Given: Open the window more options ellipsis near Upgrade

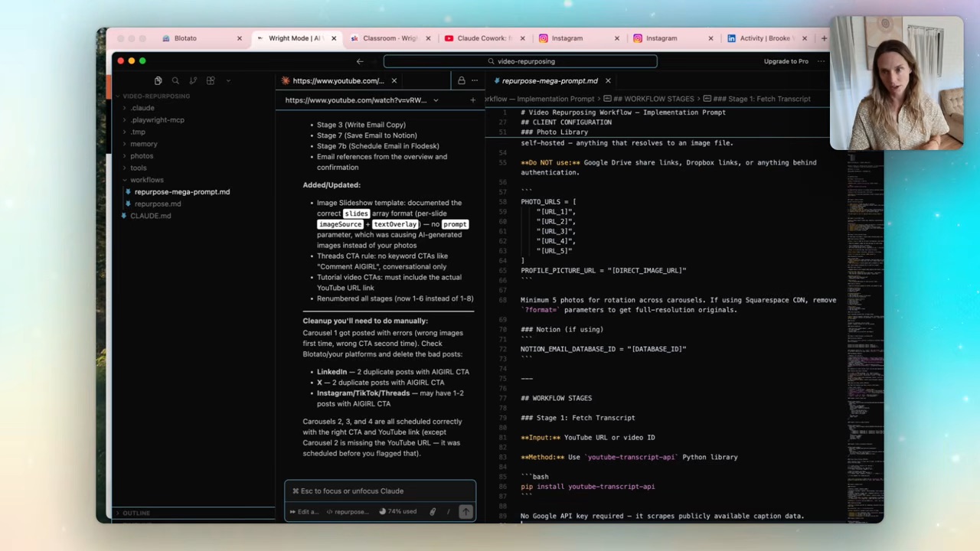Looking at the screenshot, I should [821, 61].
